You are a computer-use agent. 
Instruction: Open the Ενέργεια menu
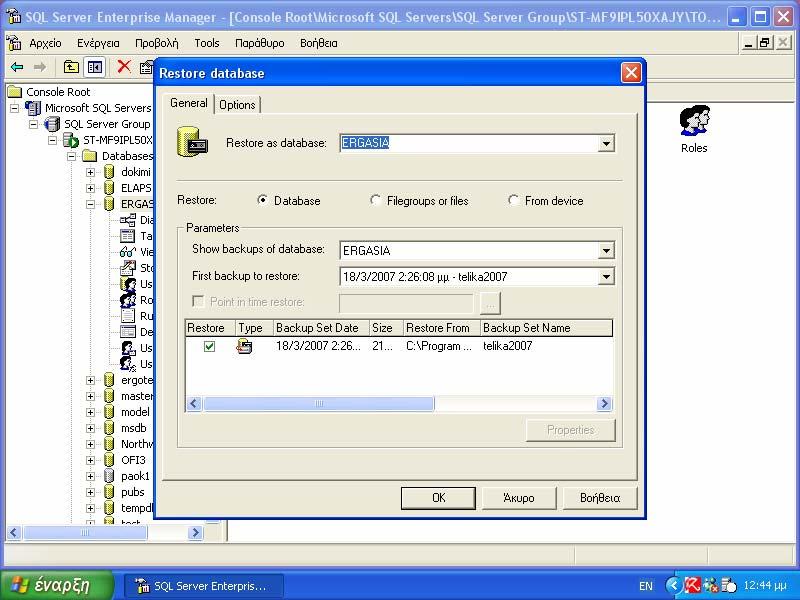pos(98,43)
